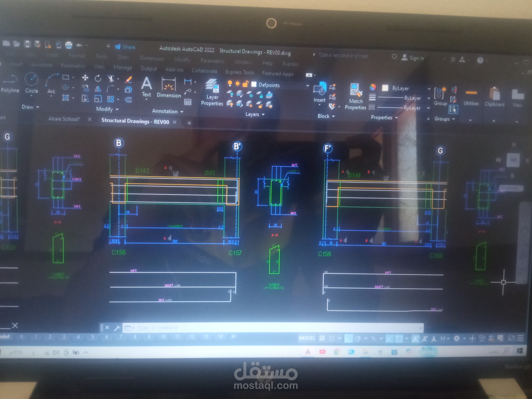Toggle layer on/off lightbulb in Layers panel
Screen dimensions: 532x399
click(230, 84)
